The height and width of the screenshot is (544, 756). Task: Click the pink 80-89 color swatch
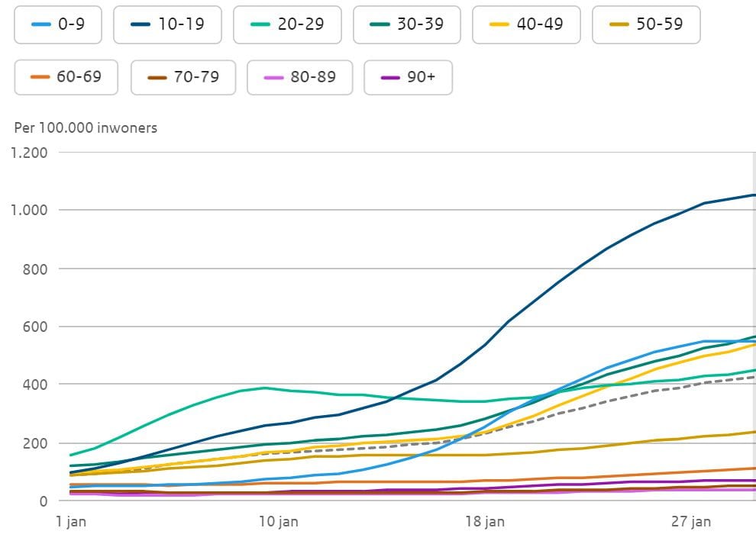(x=274, y=77)
